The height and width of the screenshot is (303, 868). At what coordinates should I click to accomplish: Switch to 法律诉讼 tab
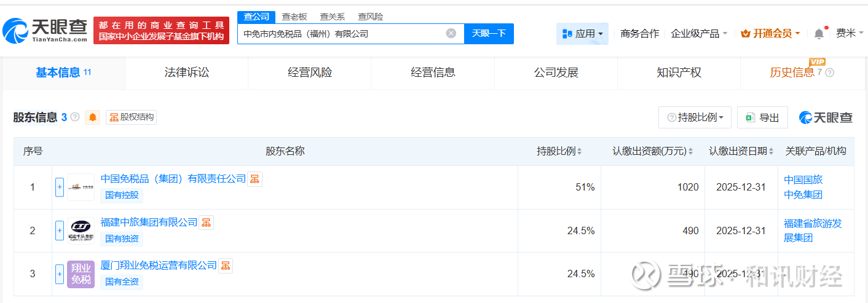(x=187, y=73)
